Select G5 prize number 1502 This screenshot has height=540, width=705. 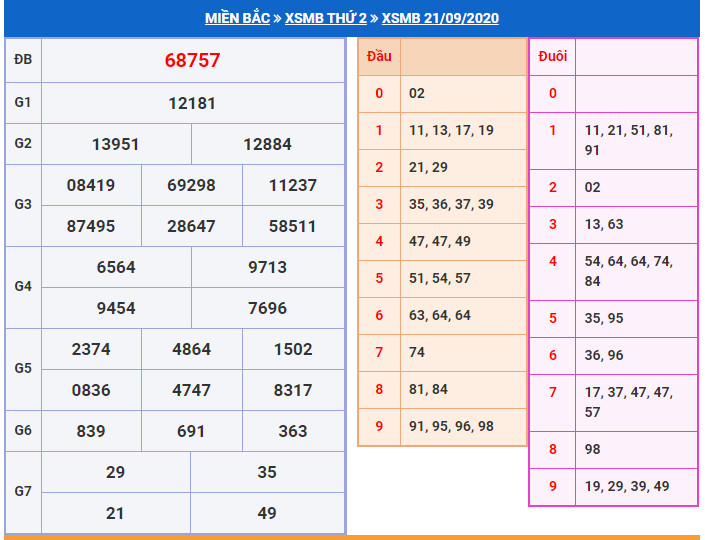click(x=293, y=349)
